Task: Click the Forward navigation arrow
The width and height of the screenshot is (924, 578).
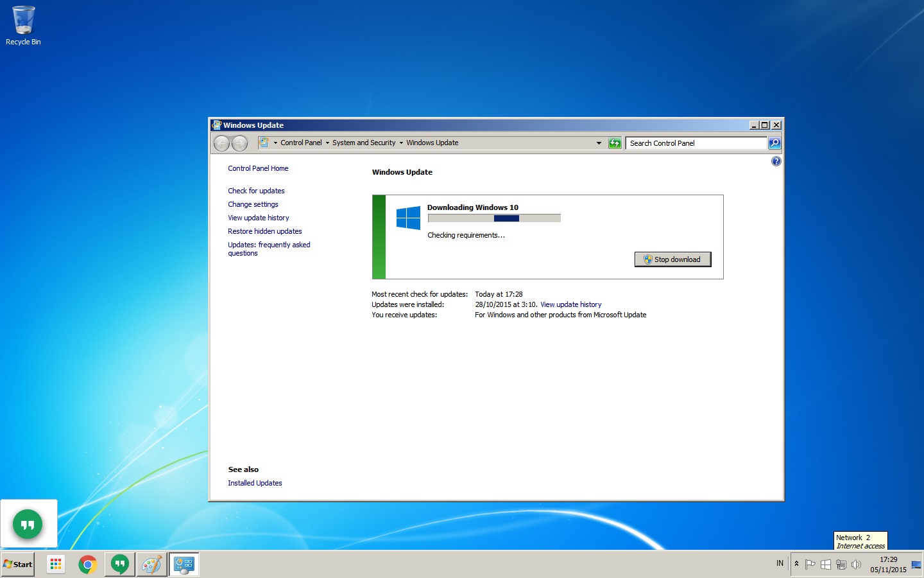Action: tap(239, 143)
